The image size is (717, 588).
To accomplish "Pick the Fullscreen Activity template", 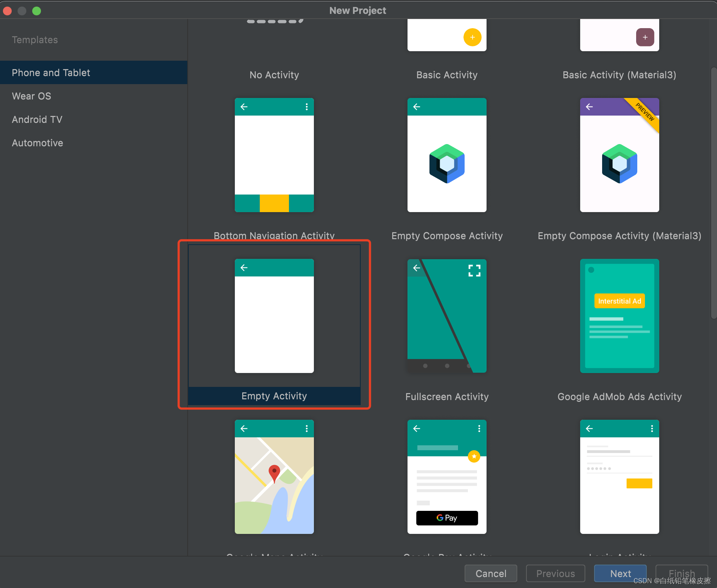I will (447, 316).
